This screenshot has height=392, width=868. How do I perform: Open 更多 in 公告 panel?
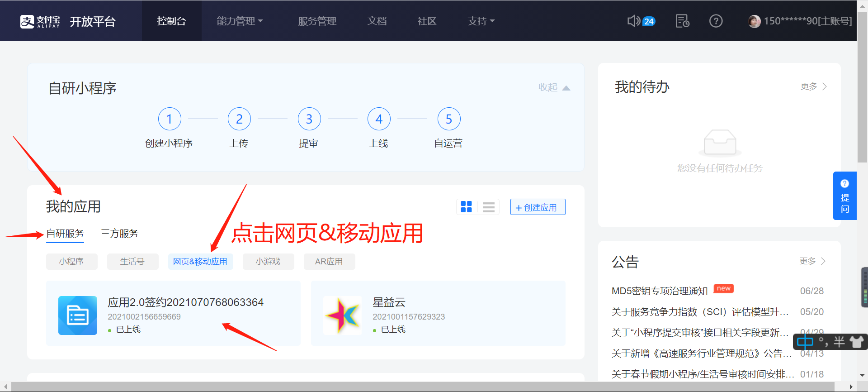click(x=812, y=261)
